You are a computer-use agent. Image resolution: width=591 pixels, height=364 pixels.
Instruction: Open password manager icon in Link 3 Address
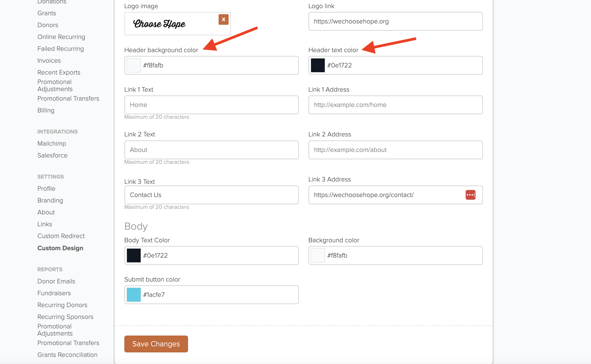tap(470, 195)
